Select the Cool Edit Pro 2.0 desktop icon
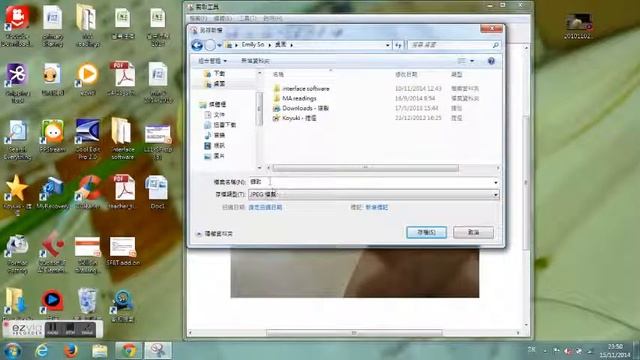 pyautogui.click(x=88, y=139)
